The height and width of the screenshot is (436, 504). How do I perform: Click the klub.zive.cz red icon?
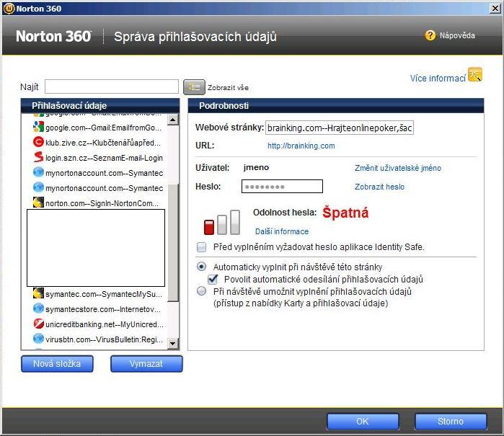click(x=38, y=142)
